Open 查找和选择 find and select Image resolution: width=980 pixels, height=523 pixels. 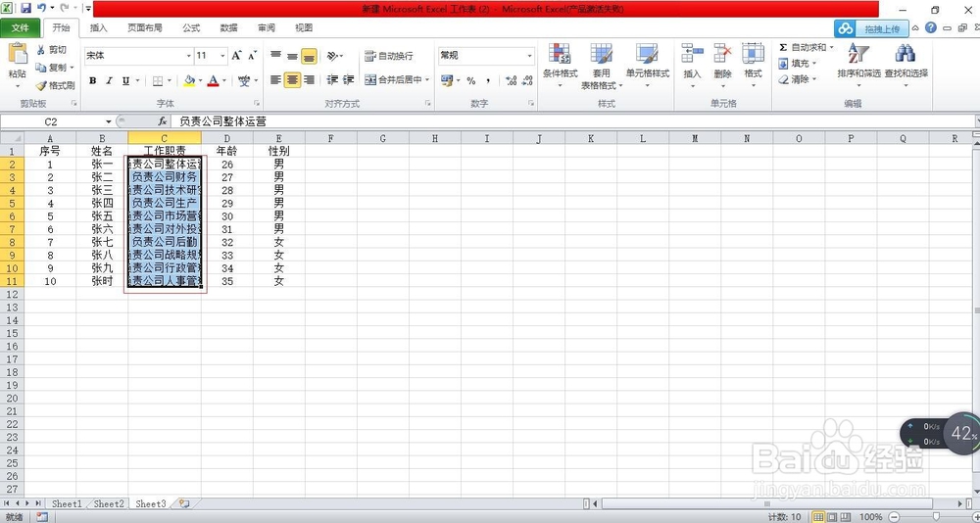click(906, 67)
